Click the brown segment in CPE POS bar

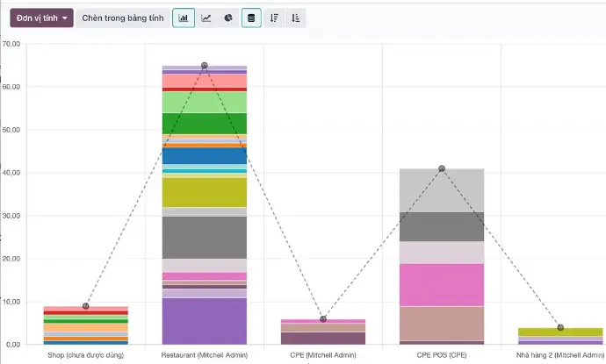(x=442, y=323)
